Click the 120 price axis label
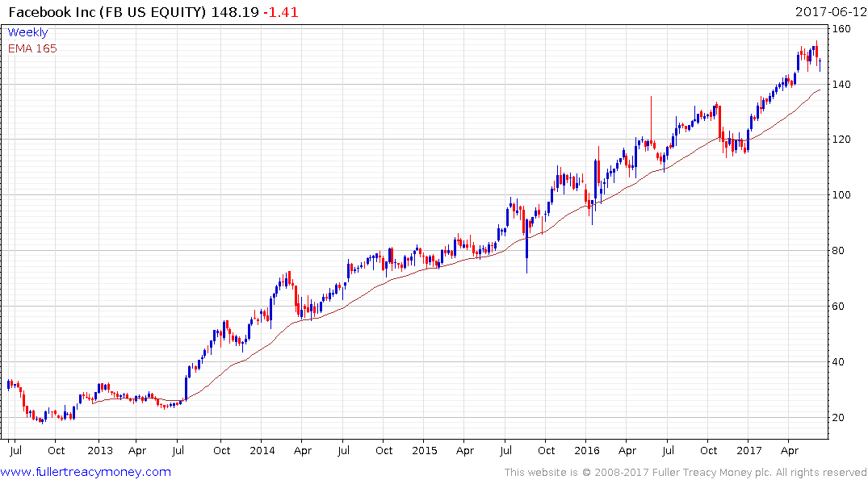This screenshot has width=868, height=484. [841, 140]
